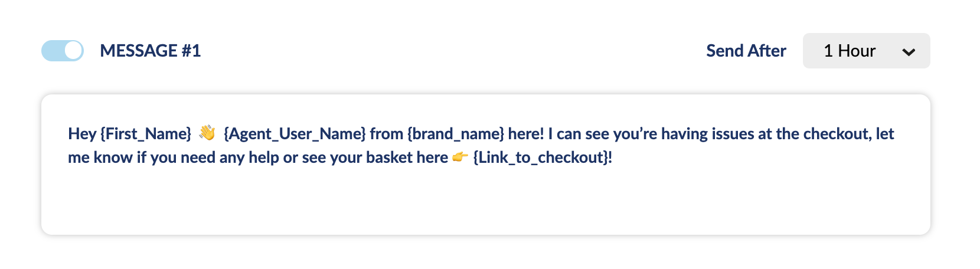Click the 'Send After' label
The image size is (980, 269).
[746, 51]
